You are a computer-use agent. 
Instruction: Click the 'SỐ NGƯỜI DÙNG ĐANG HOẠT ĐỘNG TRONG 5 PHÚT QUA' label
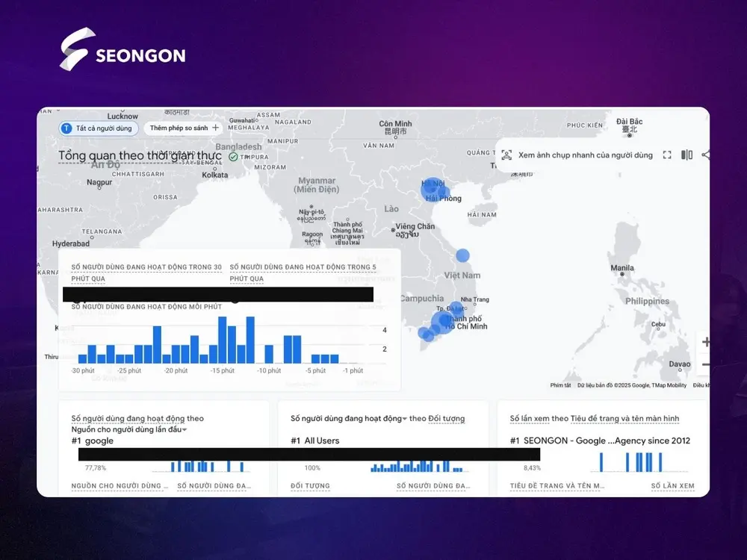point(303,273)
